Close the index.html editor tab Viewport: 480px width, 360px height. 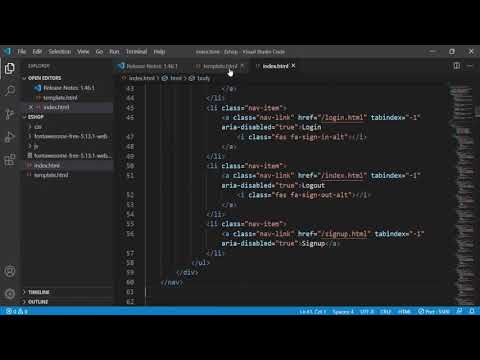[293, 66]
